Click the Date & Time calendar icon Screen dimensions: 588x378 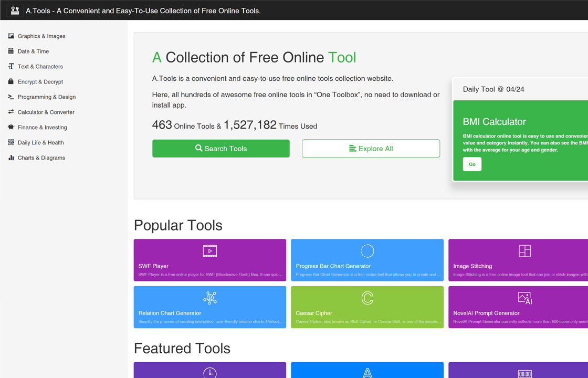11,51
